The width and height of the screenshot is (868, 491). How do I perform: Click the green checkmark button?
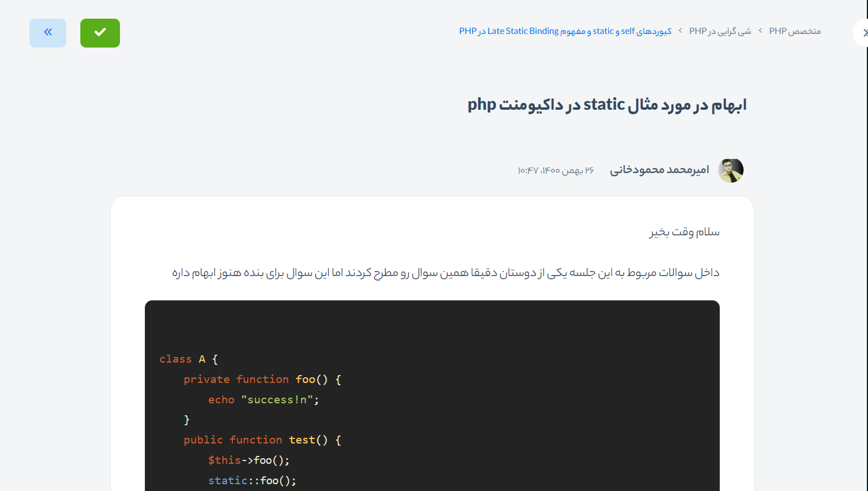(100, 33)
